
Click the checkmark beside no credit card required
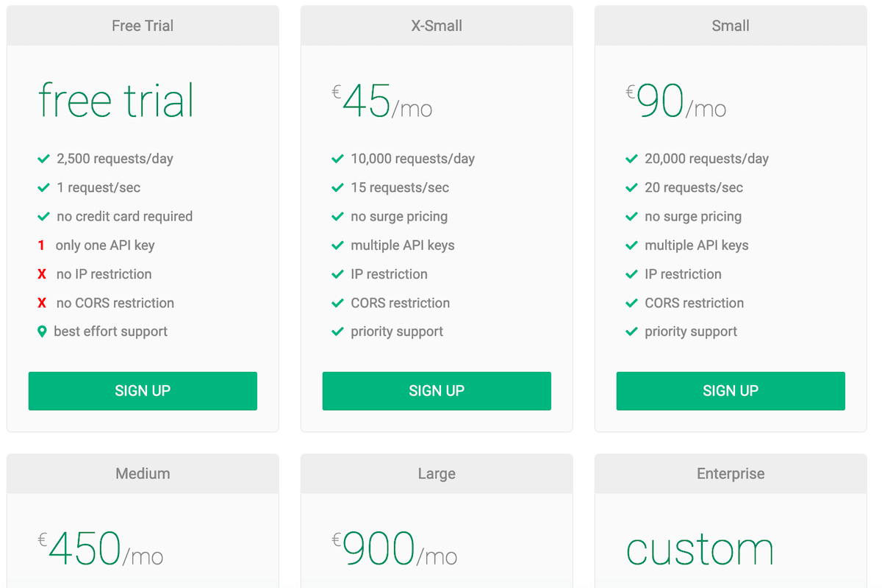(43, 217)
